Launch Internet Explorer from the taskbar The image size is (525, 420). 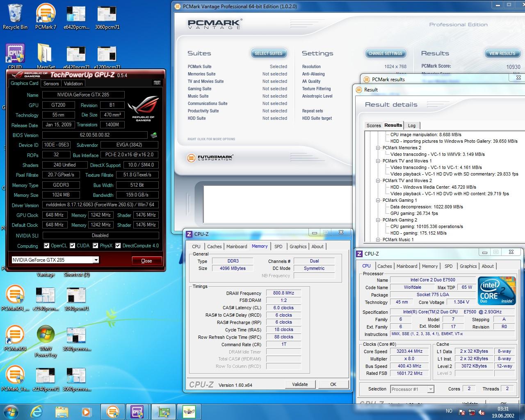37,411
